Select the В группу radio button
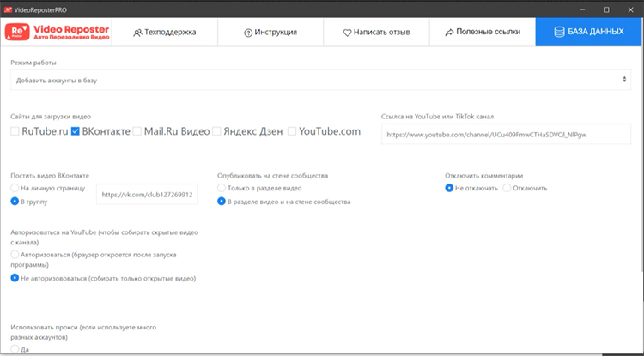The width and height of the screenshot is (644, 356). [15, 202]
